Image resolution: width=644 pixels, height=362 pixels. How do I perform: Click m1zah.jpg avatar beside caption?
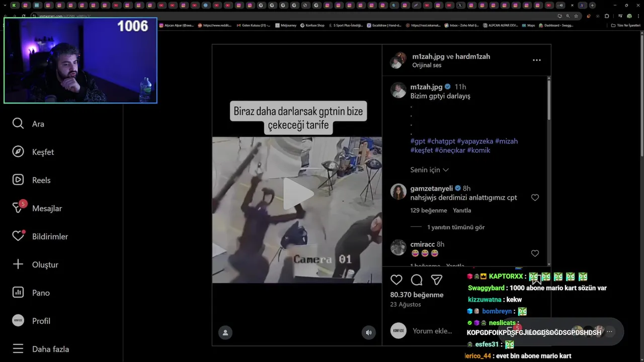(x=398, y=90)
